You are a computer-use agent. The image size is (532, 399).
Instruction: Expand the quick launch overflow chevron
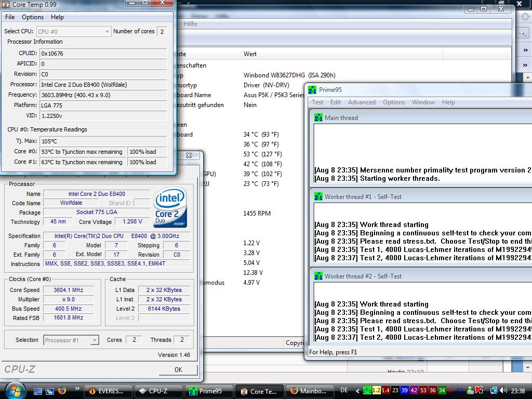pos(77,389)
